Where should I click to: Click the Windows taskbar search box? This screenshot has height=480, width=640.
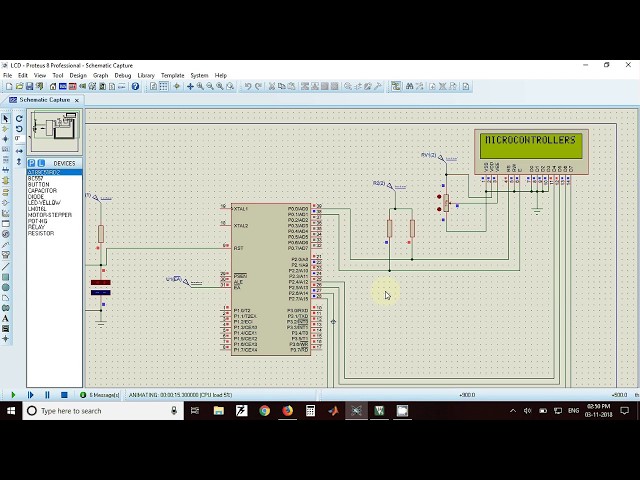click(100, 411)
